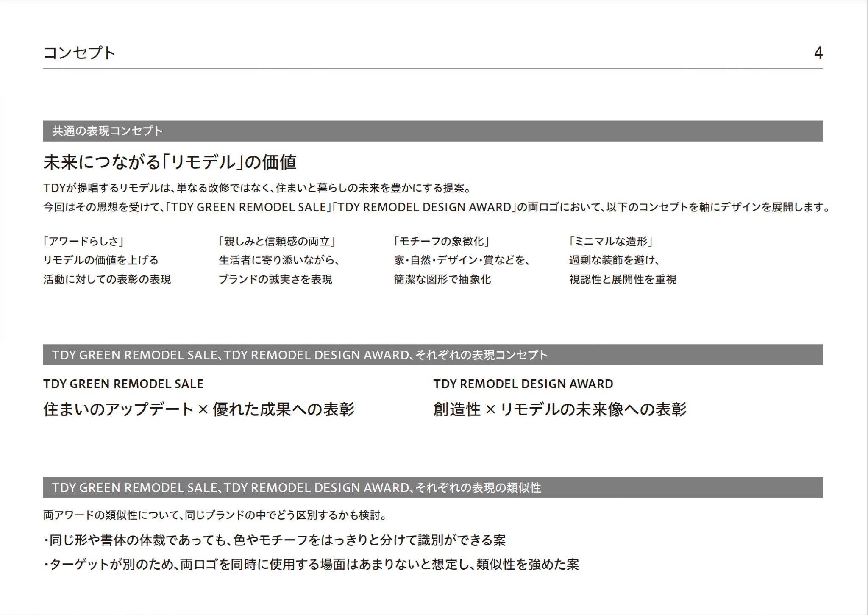Click the text 簡潔な図形で抽象化
The image size is (868, 615).
point(442,279)
